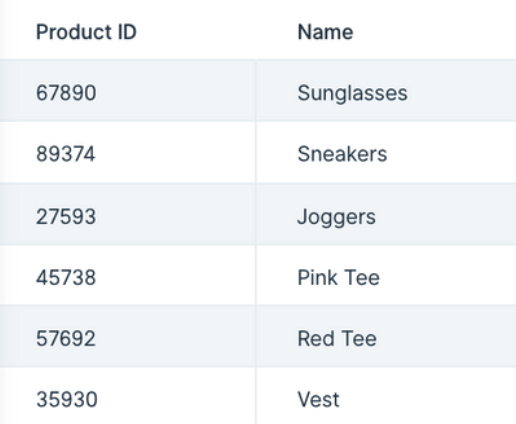Click the word Joggers in table
The width and height of the screenshot is (516, 424).
[x=337, y=217]
